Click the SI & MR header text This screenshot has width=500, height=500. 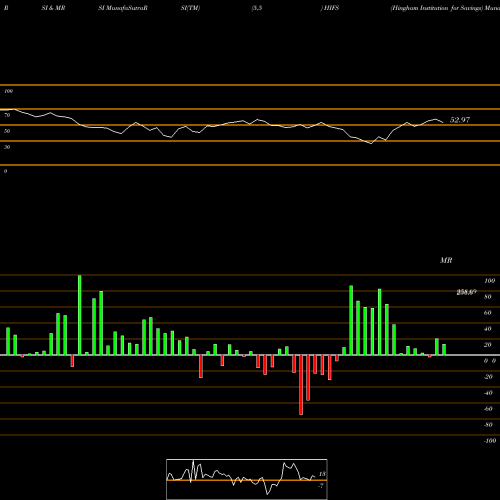(53, 8)
